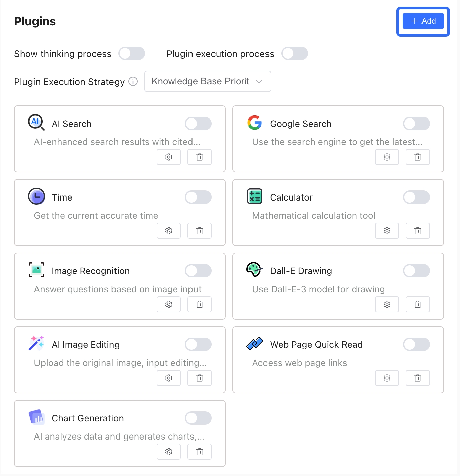Viewport: 460px width, 476px height.
Task: Click the AI Search plugin title
Action: 72,124
